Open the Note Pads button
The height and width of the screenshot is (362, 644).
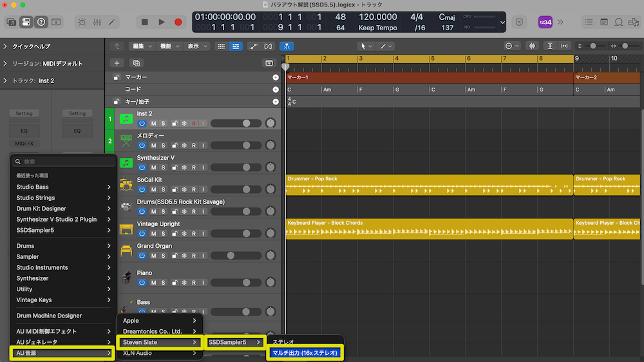[x=604, y=22]
